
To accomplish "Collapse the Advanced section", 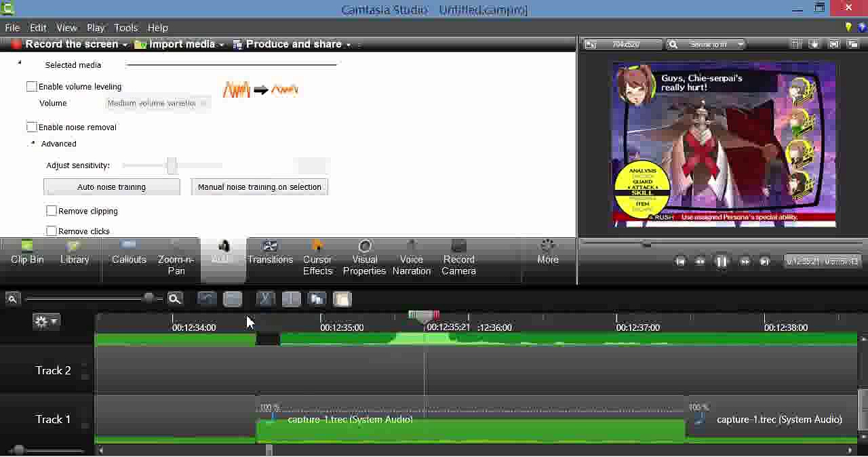I will point(33,144).
